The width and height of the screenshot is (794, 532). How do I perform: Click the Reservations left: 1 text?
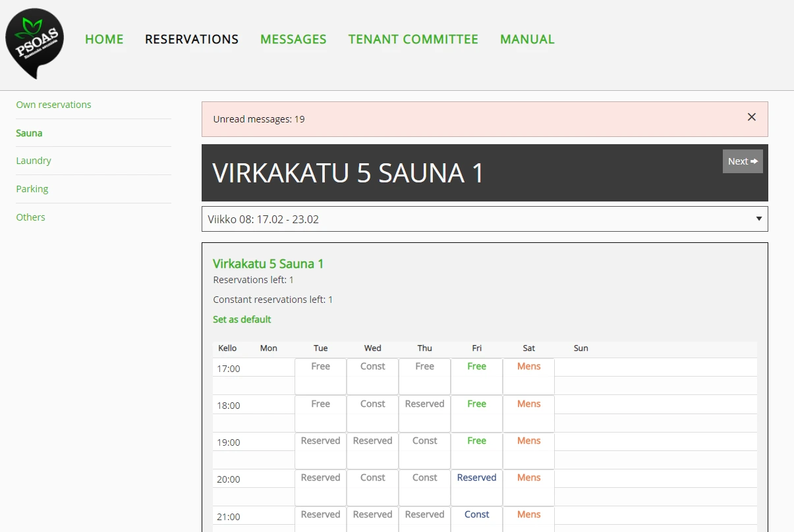click(x=254, y=280)
